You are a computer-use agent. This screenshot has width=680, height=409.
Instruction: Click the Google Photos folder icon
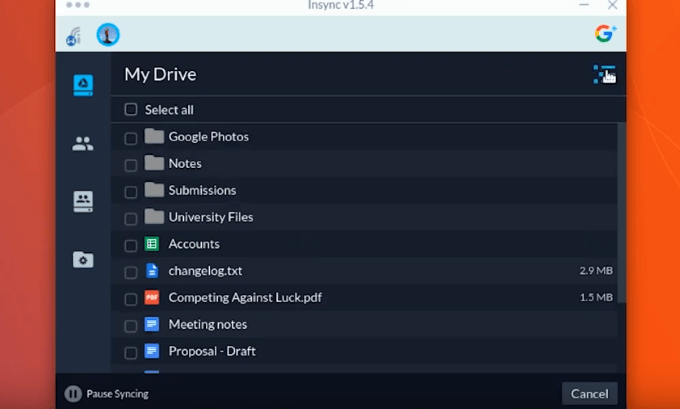click(154, 136)
